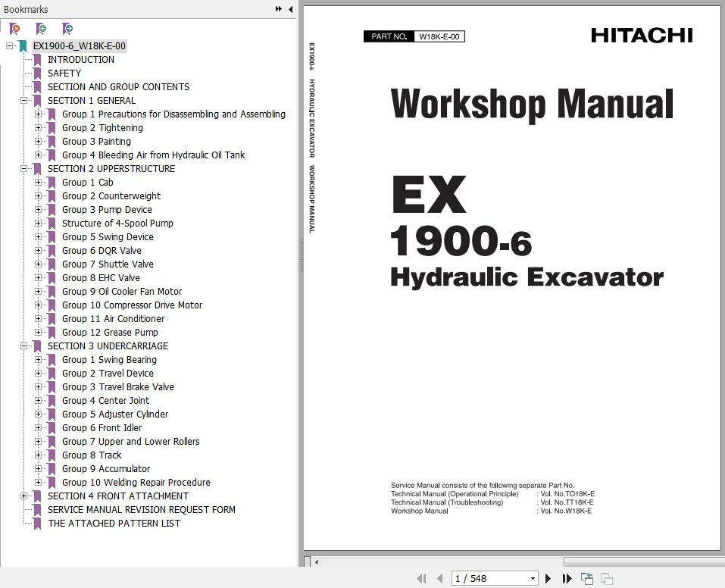Expand SECTION 4 FRONT ATTACHMENT node
Screen dimensions: 725x588
coord(23,496)
